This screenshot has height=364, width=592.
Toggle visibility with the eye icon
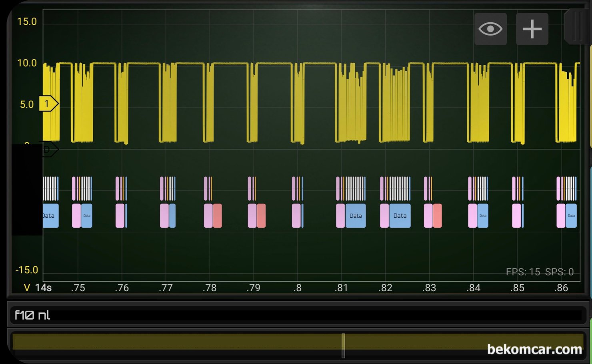point(490,29)
